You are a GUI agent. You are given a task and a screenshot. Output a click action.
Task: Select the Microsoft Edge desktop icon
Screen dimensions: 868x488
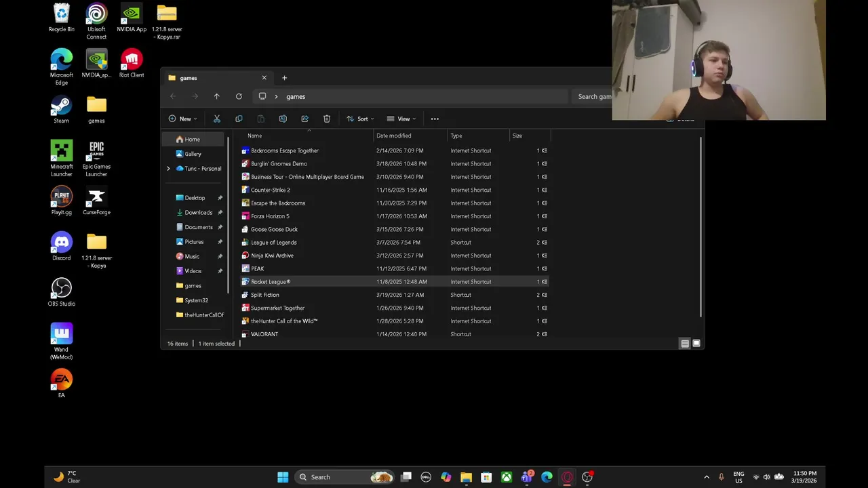(61, 67)
